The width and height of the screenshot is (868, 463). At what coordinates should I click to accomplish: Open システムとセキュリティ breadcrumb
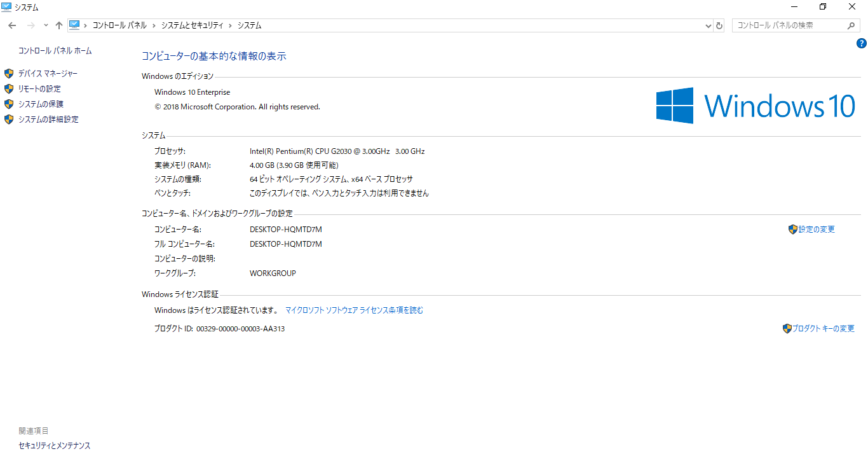192,25
